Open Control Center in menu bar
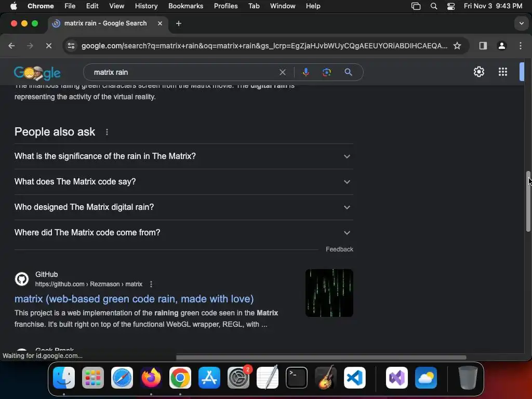The image size is (532, 399). click(x=450, y=6)
